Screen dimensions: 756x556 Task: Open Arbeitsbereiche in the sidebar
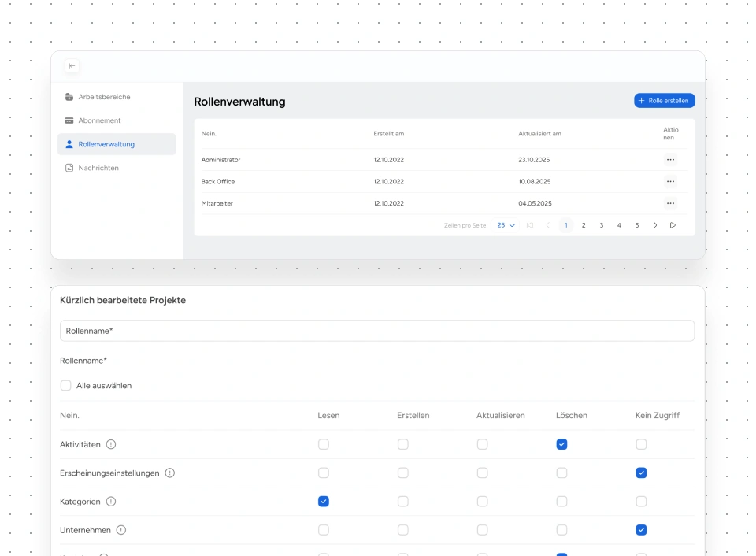click(x=104, y=97)
